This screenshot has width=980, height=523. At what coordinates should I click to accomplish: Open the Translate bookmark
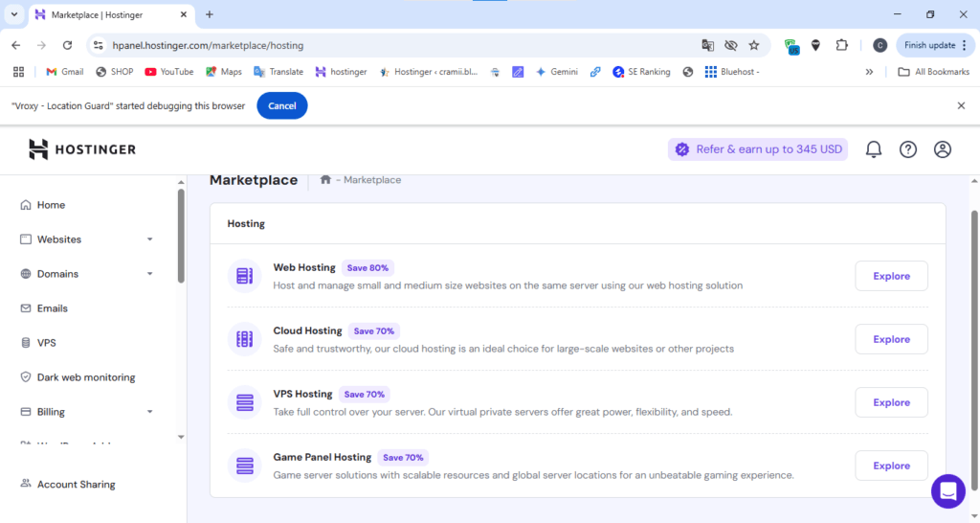tap(278, 72)
